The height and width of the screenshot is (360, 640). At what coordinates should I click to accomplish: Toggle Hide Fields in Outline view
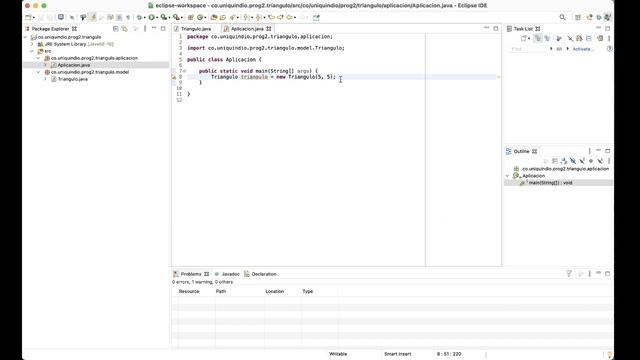(x=573, y=161)
